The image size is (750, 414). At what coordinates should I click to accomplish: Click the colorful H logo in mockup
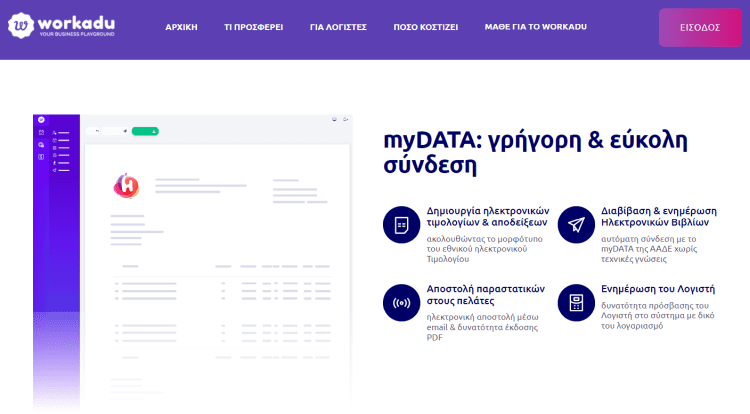126,185
